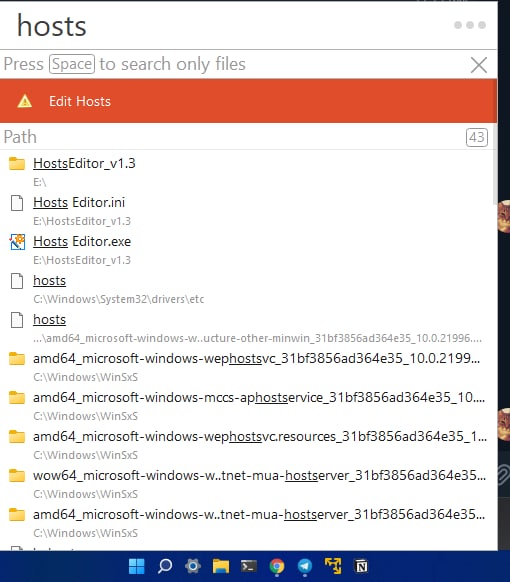Click folder icon of mccs-aphostservice result

pyautogui.click(x=17, y=398)
